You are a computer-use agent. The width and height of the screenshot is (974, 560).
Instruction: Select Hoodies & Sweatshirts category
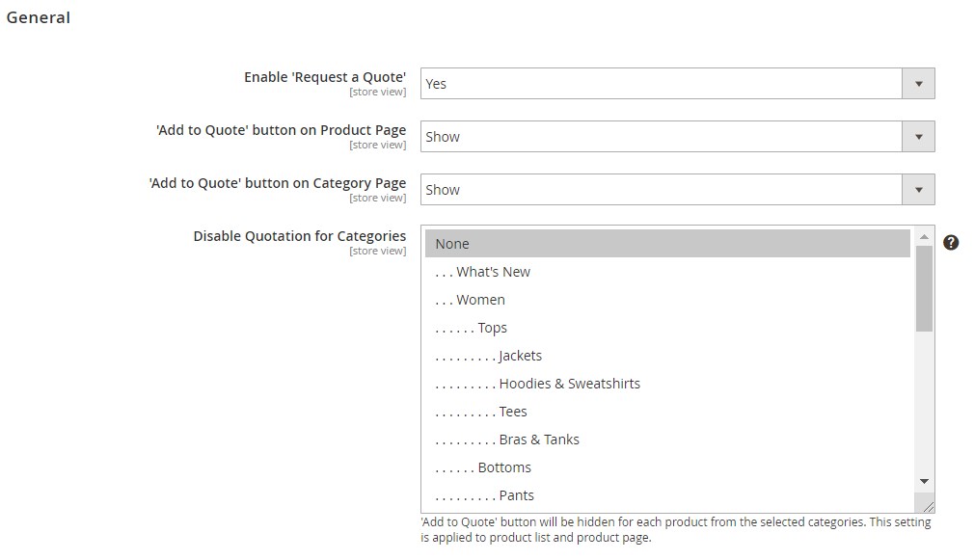click(x=667, y=384)
